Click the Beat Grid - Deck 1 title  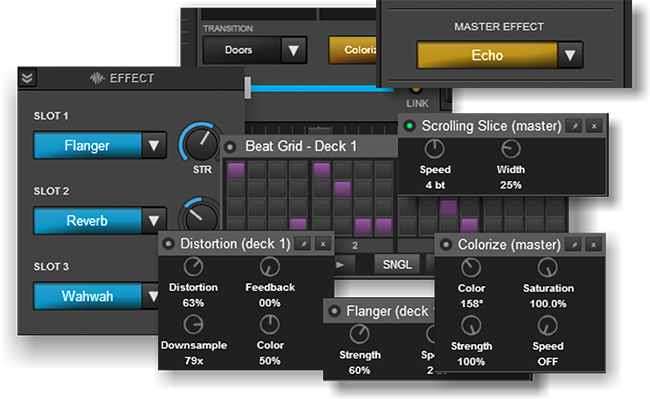(x=301, y=146)
